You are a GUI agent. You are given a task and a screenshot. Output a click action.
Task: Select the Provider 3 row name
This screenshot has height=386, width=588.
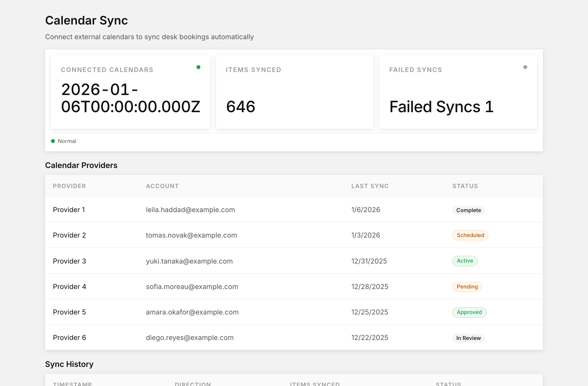click(x=69, y=261)
